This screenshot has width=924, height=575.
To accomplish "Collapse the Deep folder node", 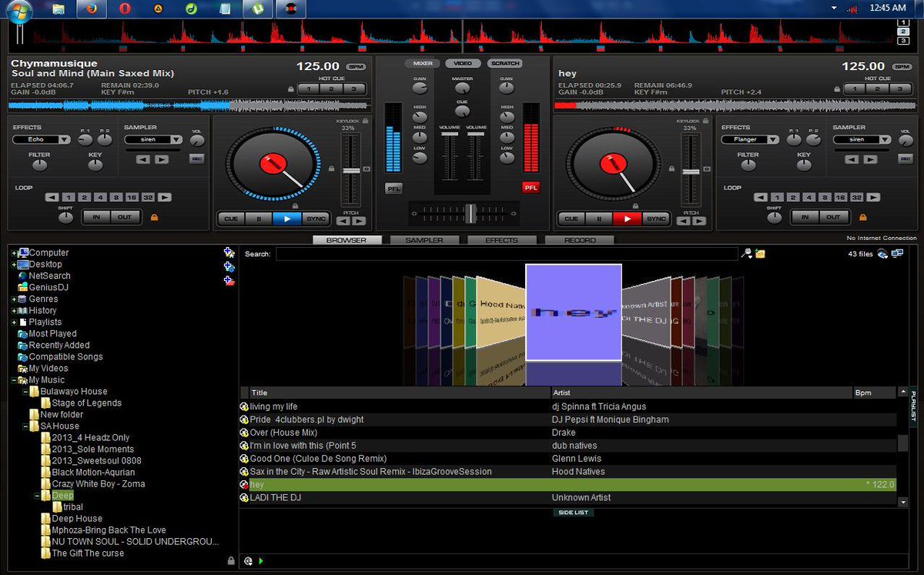I will click(38, 495).
